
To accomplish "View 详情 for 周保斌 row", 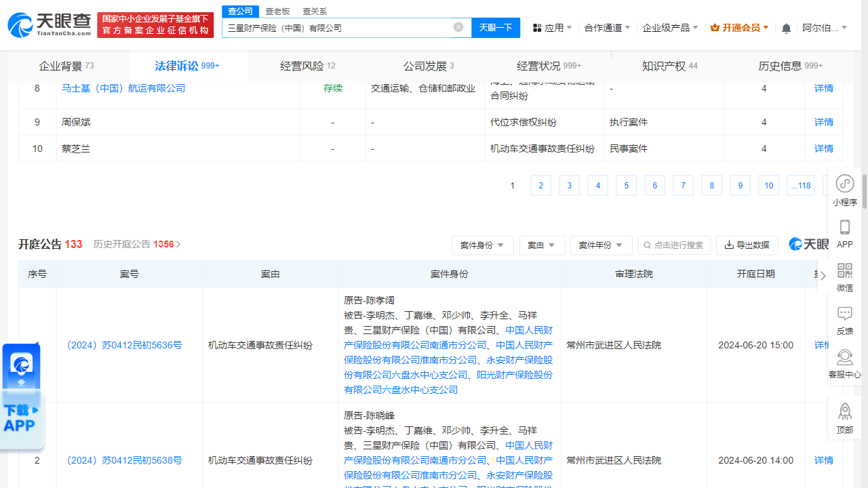I will (824, 122).
